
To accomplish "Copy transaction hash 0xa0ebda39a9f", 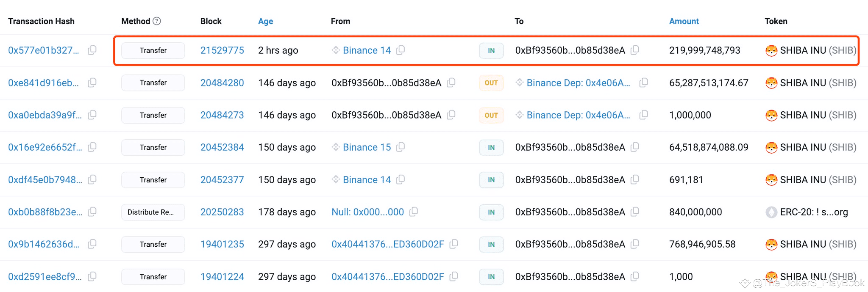I will [x=92, y=115].
